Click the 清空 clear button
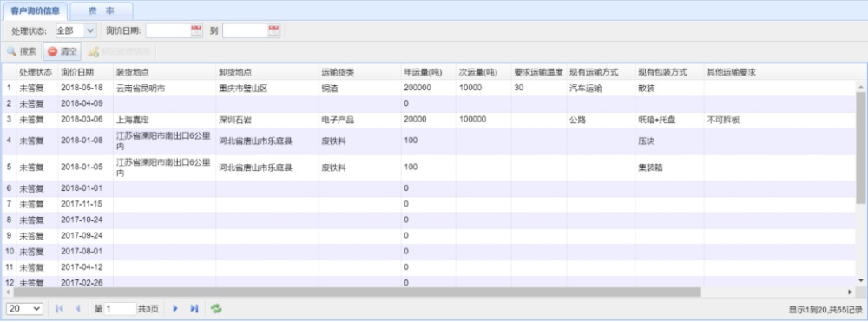 pos(62,51)
